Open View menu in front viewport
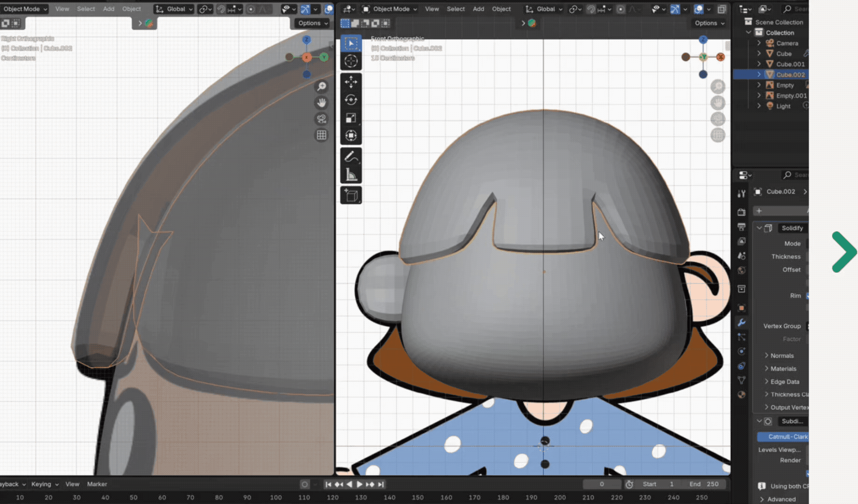The height and width of the screenshot is (504, 858). tap(432, 9)
